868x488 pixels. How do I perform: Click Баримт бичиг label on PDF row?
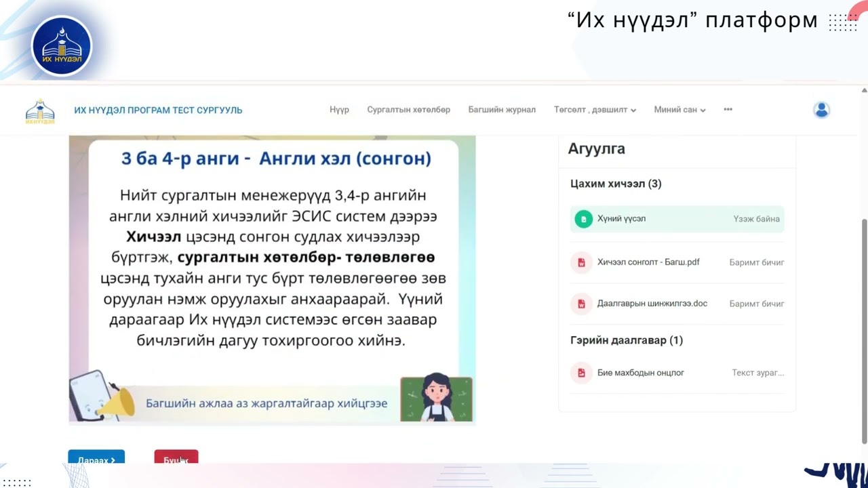[x=757, y=262]
